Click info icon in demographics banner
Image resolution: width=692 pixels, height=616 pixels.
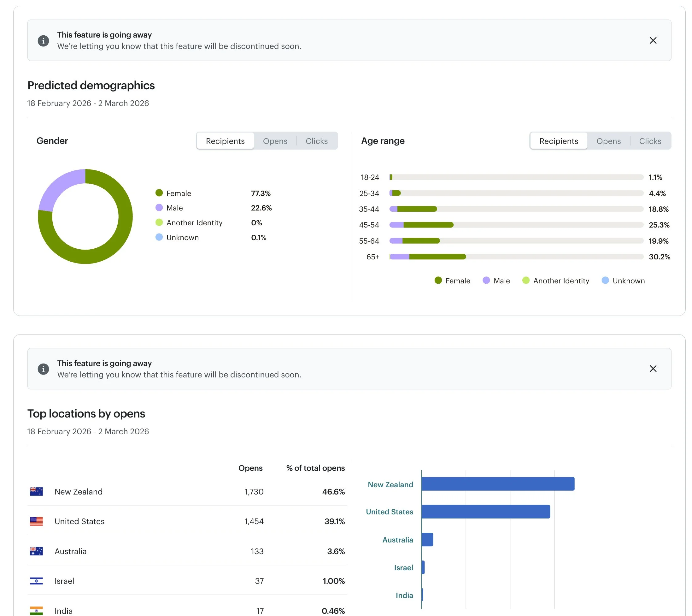[x=43, y=41]
